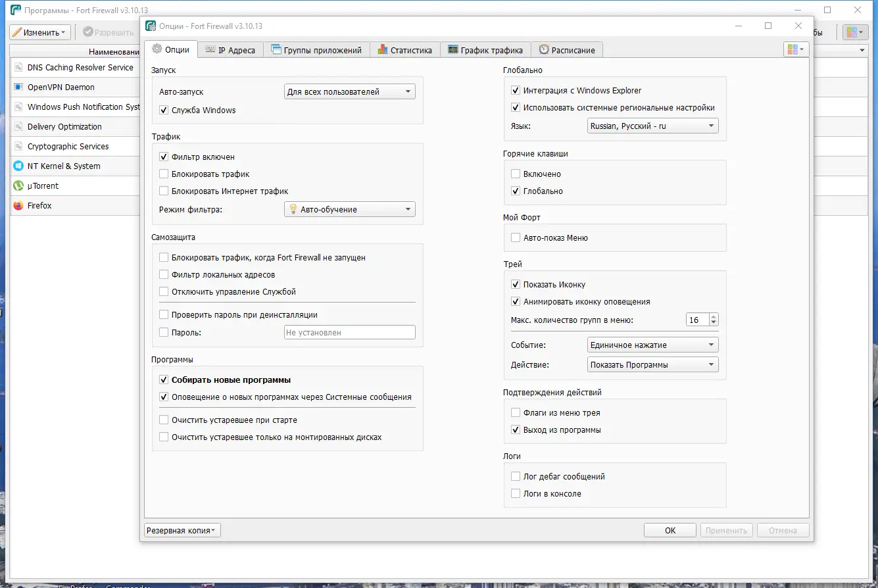Click the colored grid icon in Options dialog

[796, 49]
